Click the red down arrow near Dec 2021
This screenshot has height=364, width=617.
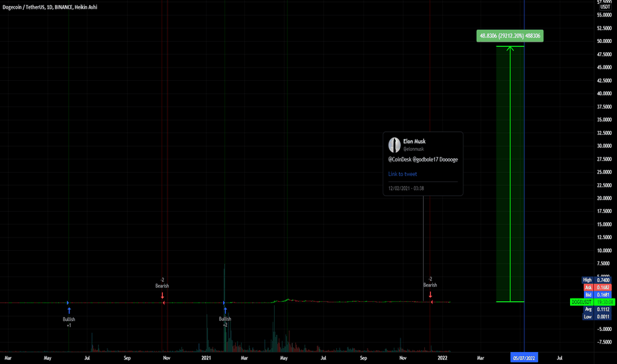430,295
